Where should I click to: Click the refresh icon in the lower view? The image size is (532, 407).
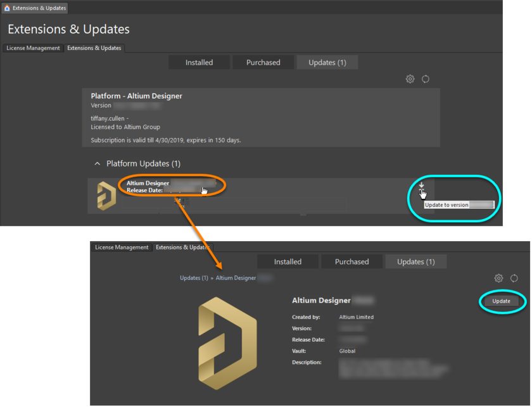click(514, 278)
